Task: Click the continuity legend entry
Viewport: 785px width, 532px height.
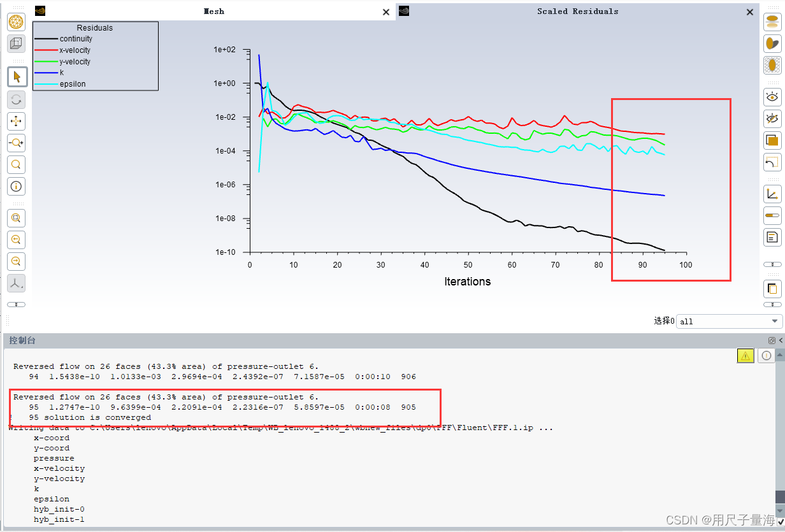Action: [x=63, y=39]
